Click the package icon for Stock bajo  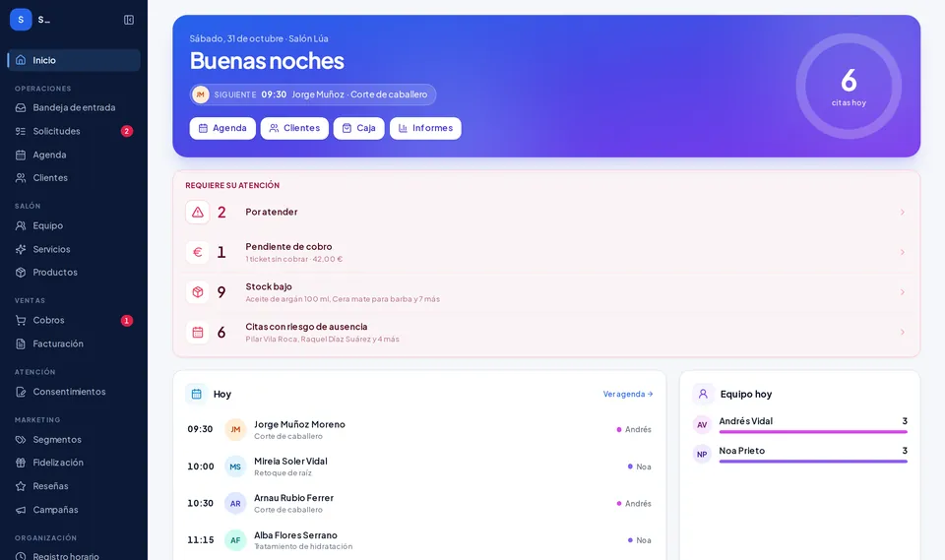pos(197,292)
